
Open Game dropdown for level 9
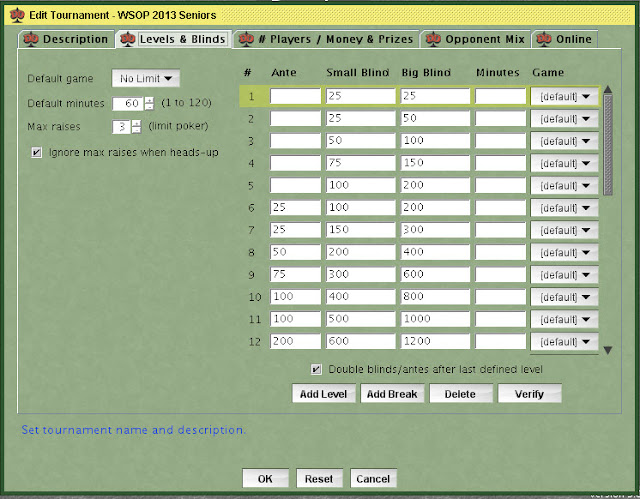564,275
